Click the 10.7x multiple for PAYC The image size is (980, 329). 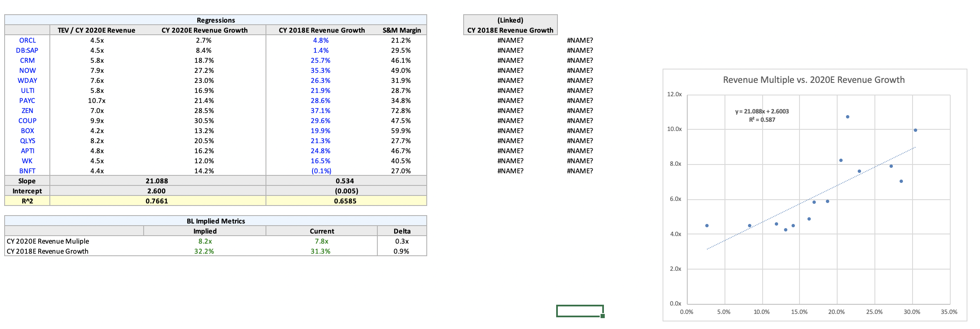(97, 100)
